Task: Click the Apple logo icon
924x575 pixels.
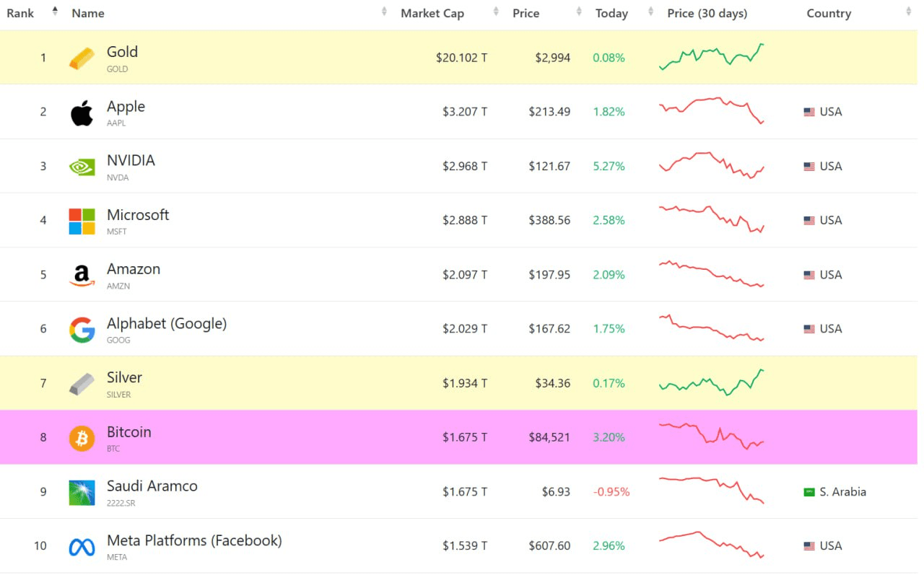Action: point(82,113)
